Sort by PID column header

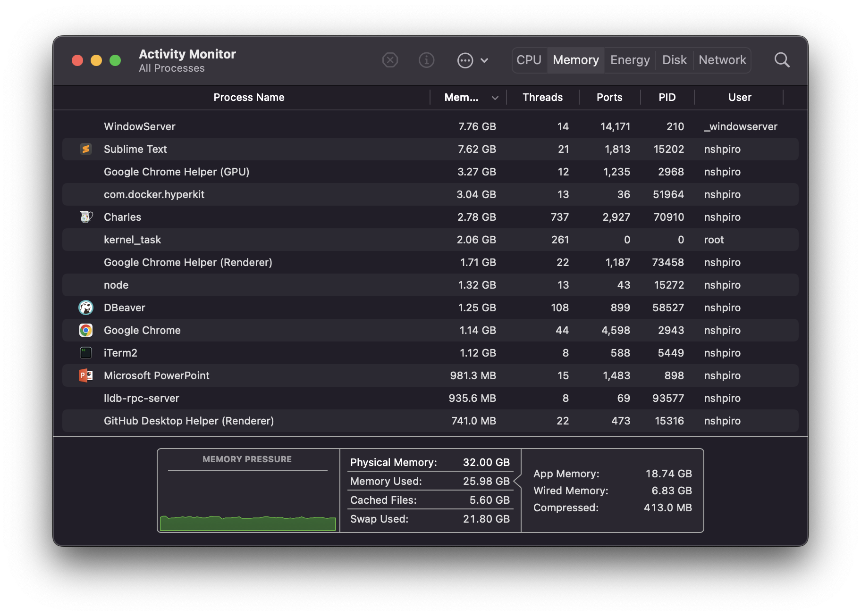667,98
